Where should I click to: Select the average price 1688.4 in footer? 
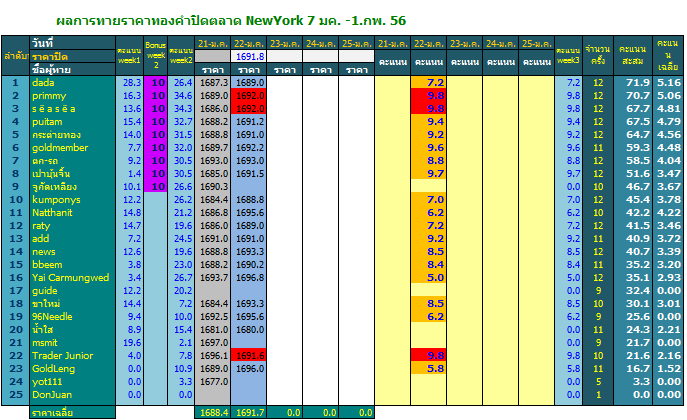coord(212,413)
